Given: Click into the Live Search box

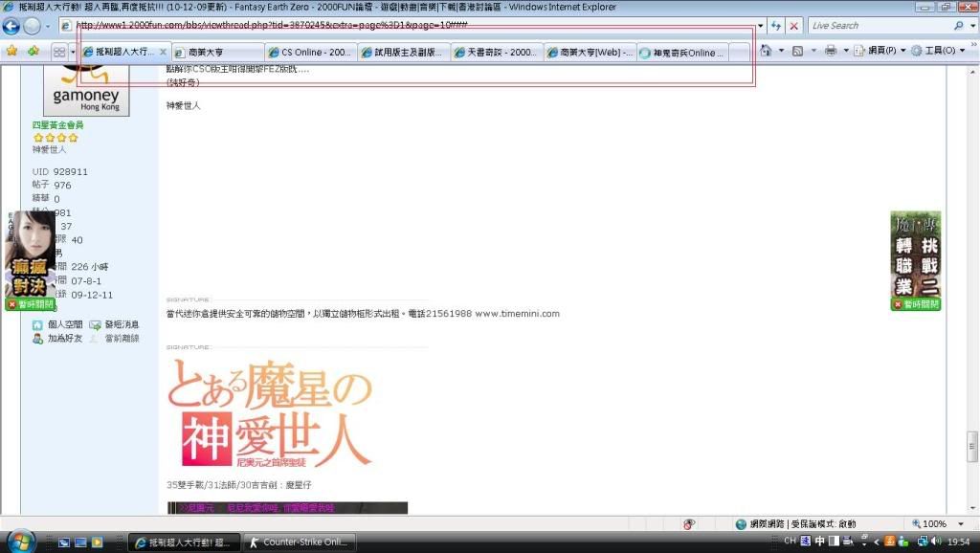Looking at the screenshot, I should (x=876, y=26).
